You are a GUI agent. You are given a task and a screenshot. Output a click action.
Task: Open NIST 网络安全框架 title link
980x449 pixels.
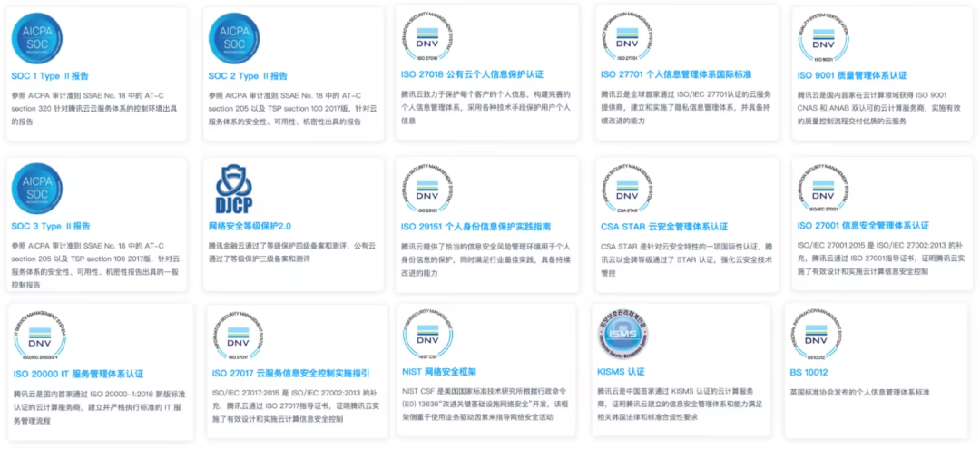click(439, 372)
